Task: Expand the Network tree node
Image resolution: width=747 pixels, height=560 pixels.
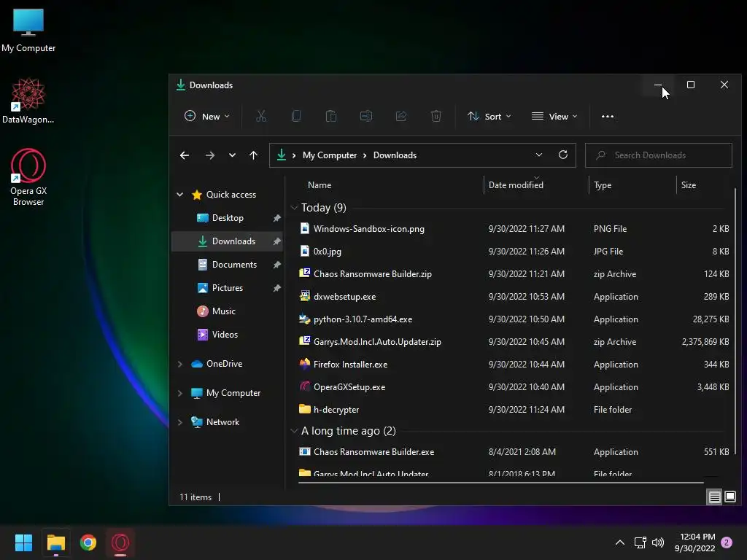Action: click(180, 422)
